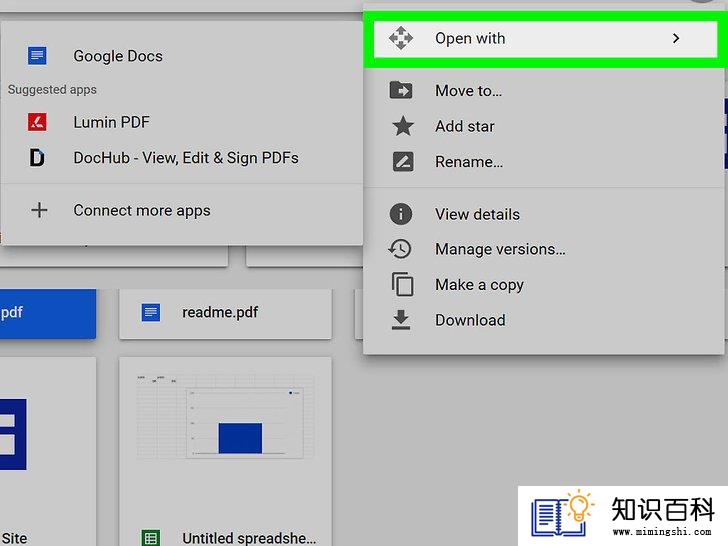Click the Move to folder icon
728x546 pixels.
[401, 90]
